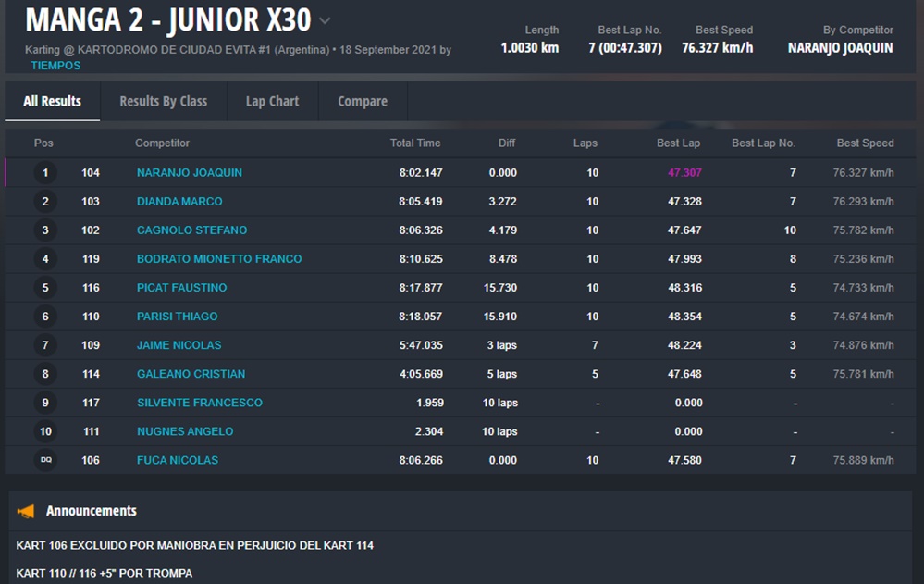924x584 pixels.
Task: Click the Best Lap column header
Action: (678, 143)
